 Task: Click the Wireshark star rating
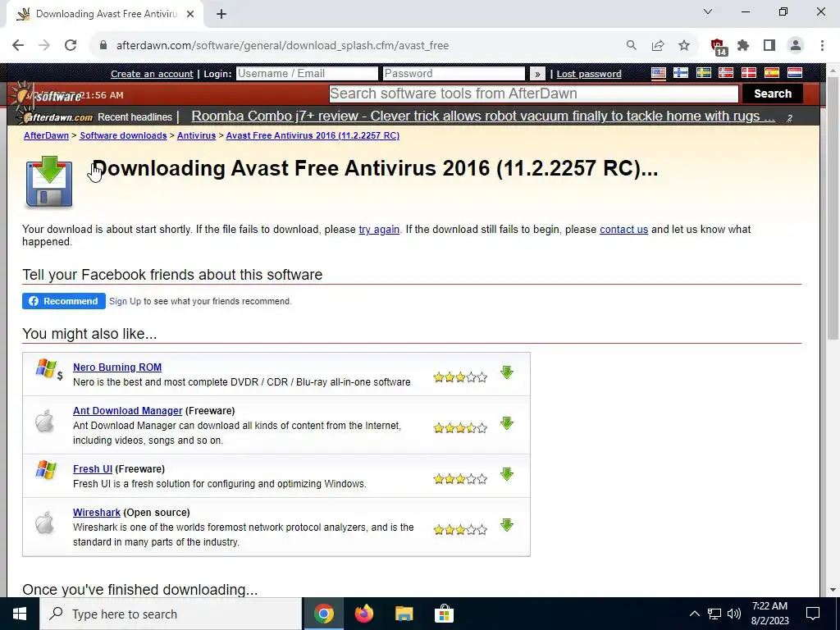click(460, 530)
